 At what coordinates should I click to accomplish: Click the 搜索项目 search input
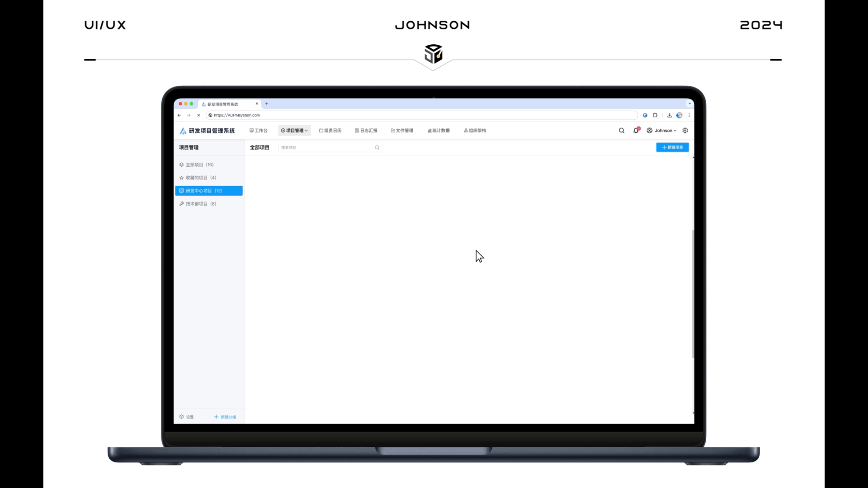point(330,148)
